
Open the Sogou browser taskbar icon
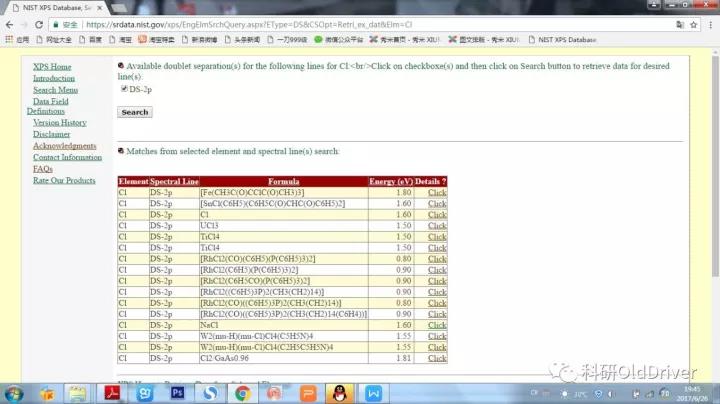[x=210, y=393]
